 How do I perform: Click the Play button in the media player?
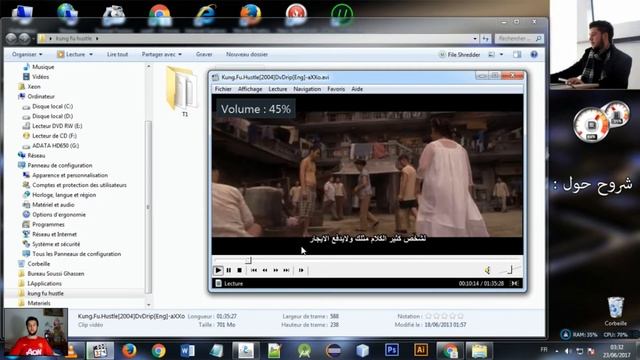pos(218,270)
